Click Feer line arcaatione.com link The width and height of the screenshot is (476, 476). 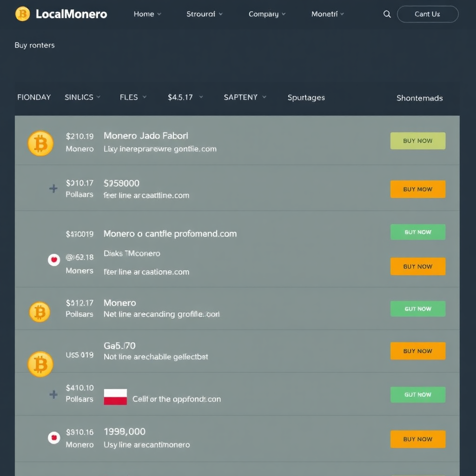click(x=146, y=271)
